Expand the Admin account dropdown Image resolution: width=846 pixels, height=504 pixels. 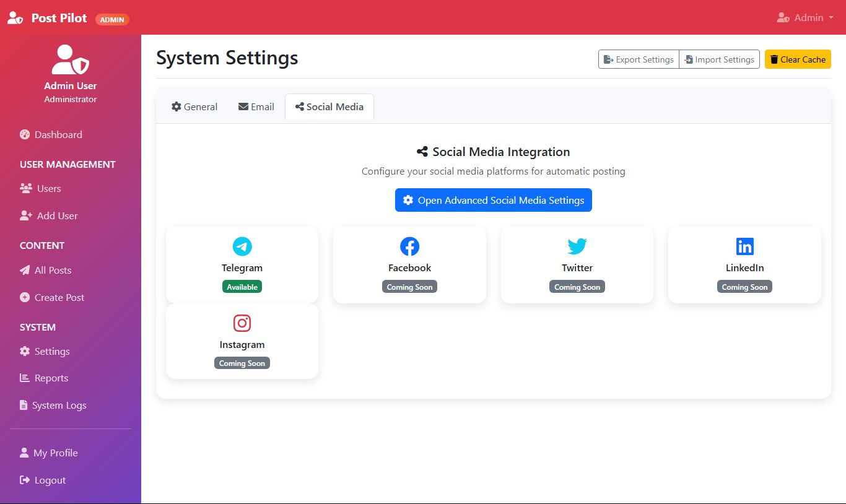pos(805,18)
